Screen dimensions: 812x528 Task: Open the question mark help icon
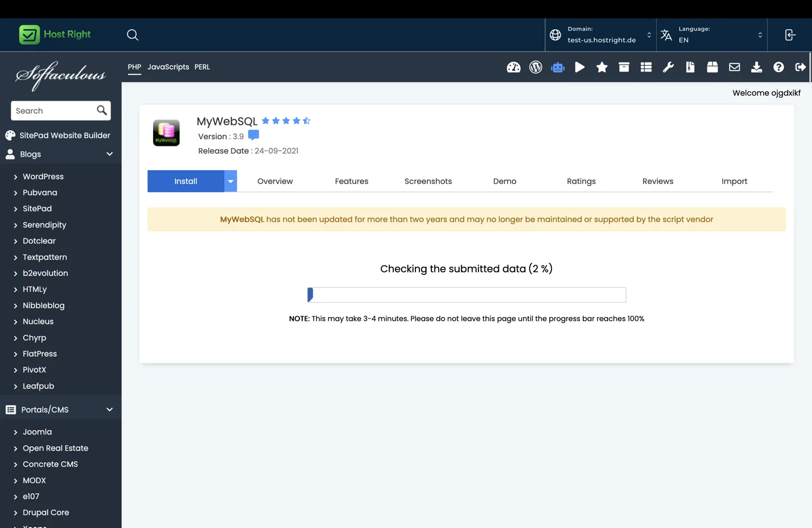click(x=778, y=67)
